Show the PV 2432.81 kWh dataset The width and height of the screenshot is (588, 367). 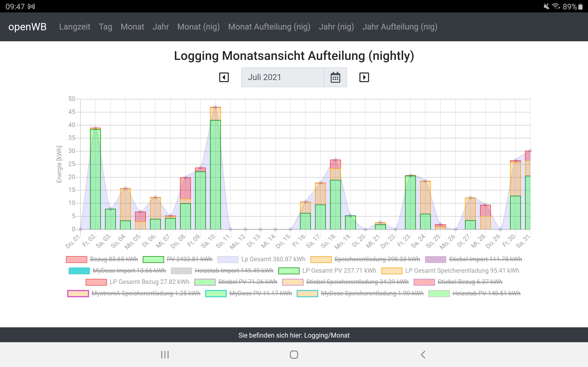(x=189, y=259)
